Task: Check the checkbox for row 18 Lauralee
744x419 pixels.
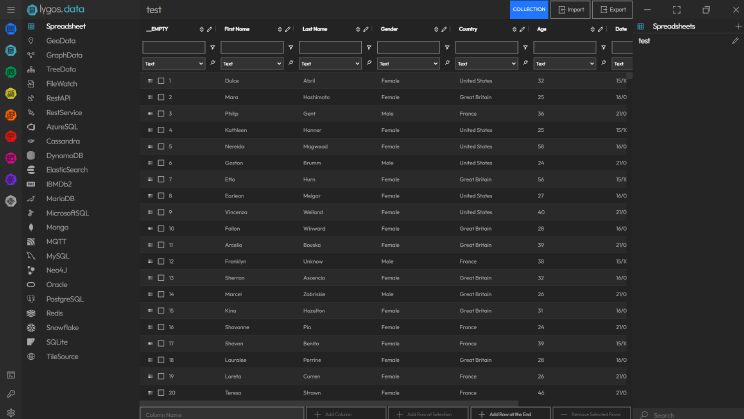Action: 161,360
